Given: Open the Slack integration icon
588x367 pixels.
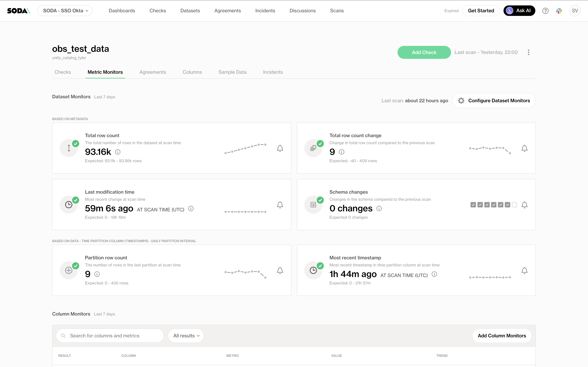Looking at the screenshot, I should (x=559, y=11).
